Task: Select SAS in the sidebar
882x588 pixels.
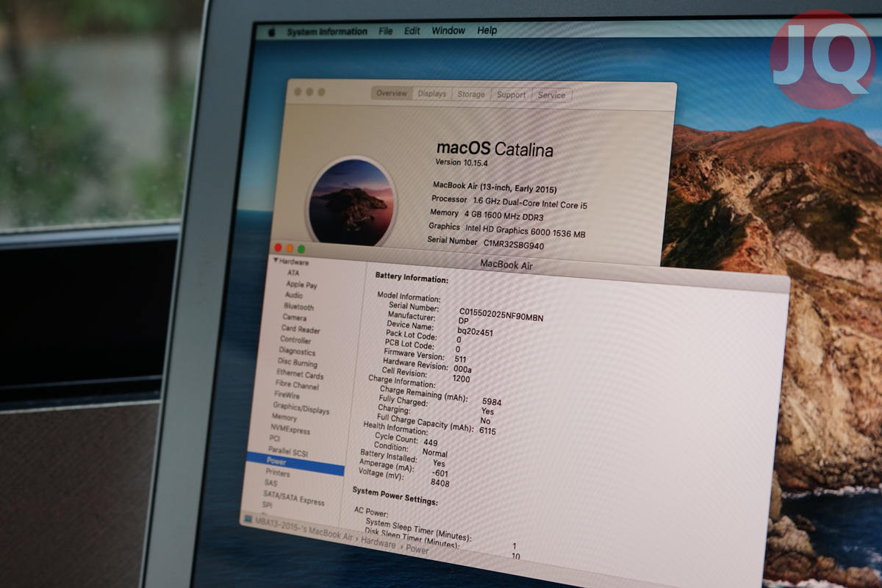Action: (x=270, y=484)
